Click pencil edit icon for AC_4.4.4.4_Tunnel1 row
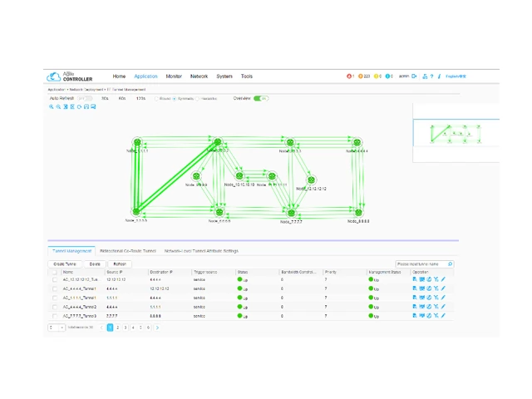This screenshot has width=532, height=399. [443, 288]
